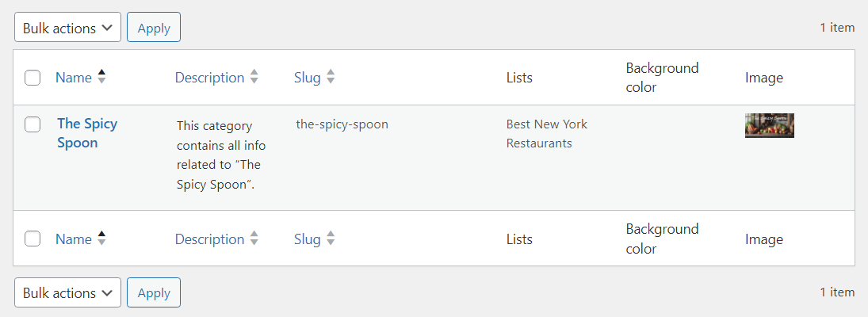Open the top Bulk actions dropdown

[x=67, y=27]
